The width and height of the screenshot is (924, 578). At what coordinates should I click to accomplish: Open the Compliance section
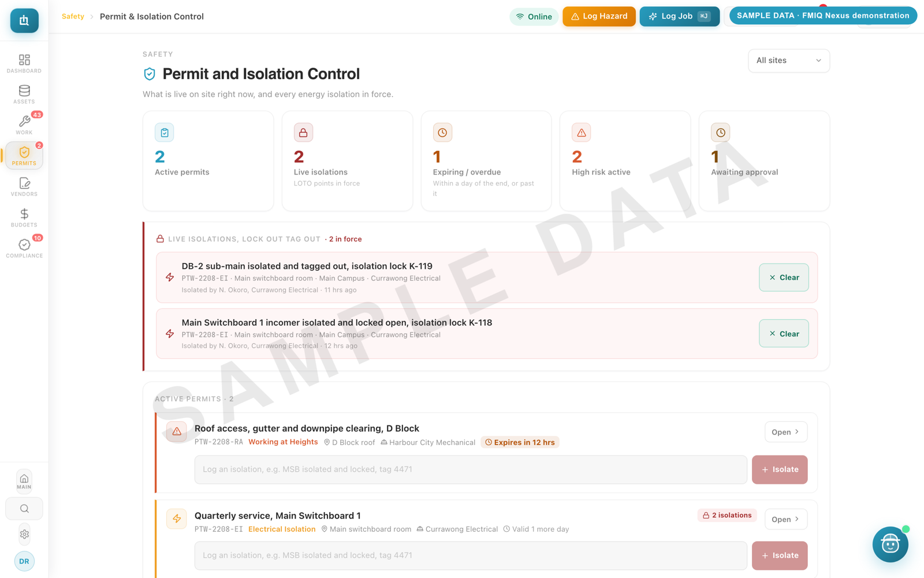[24, 249]
